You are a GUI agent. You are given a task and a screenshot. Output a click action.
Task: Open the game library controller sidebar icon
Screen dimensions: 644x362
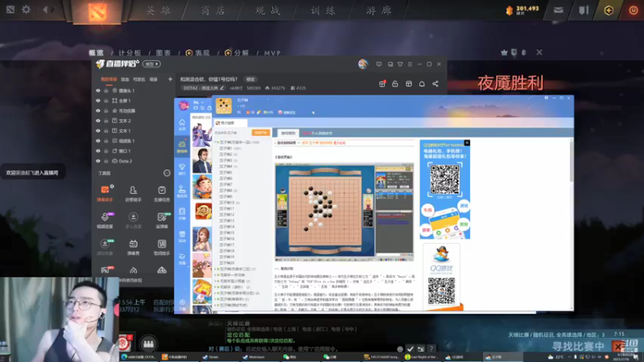182,146
